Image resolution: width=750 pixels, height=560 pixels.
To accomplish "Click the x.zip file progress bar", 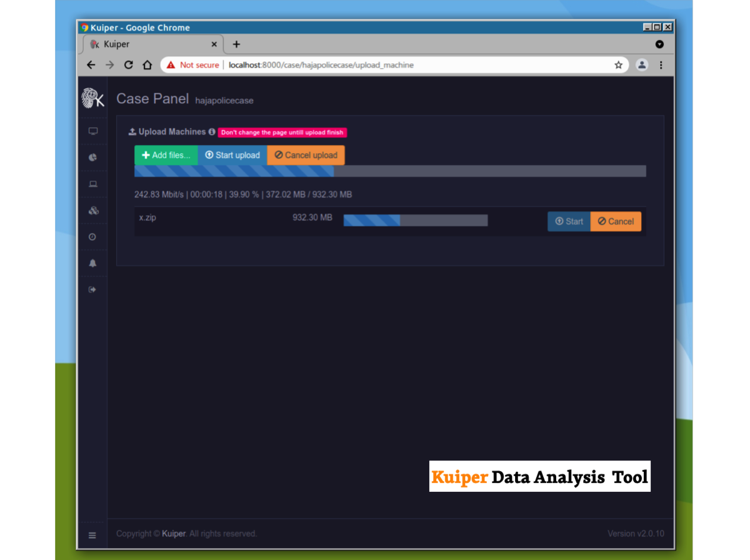I will [415, 221].
